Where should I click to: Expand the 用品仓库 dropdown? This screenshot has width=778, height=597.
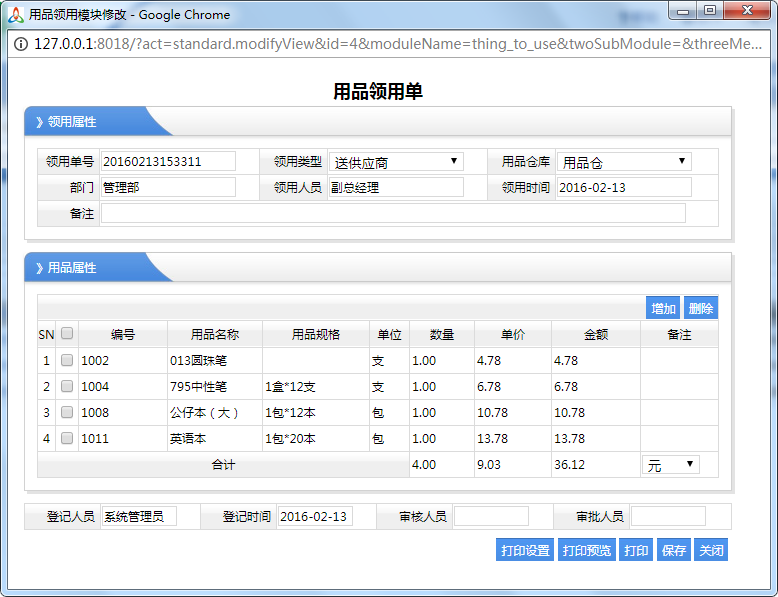(x=624, y=162)
